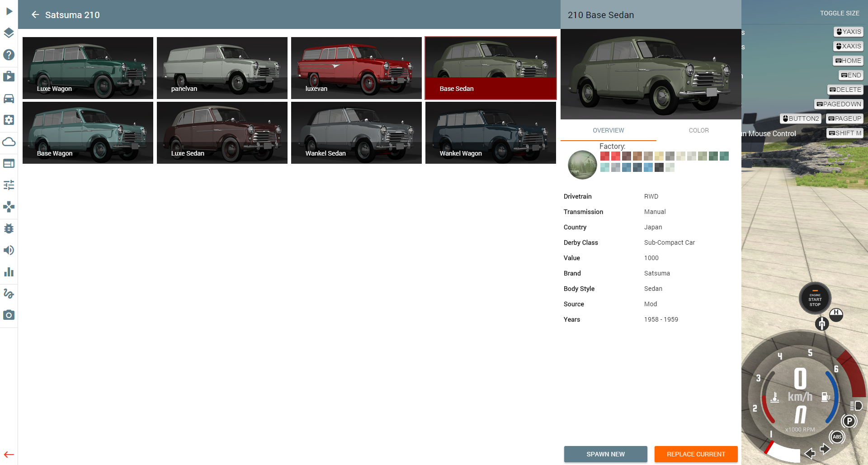Pick the dark charcoal factory color swatch
Viewport: 868px width, 465px height.
[x=659, y=167]
